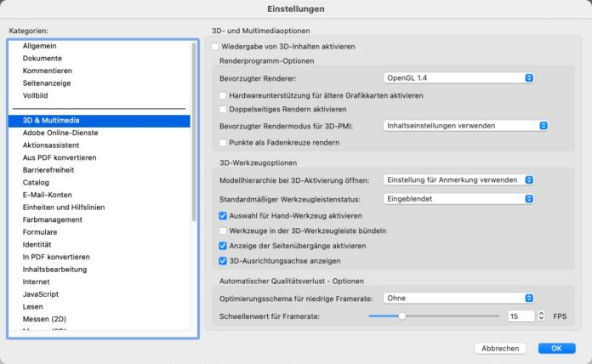Disable Auswahl für Hand-Werkzeug aktivieren

[224, 216]
